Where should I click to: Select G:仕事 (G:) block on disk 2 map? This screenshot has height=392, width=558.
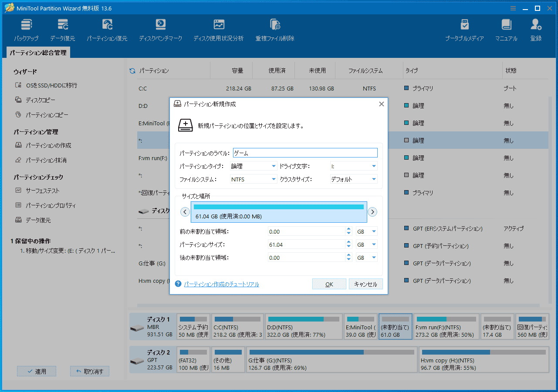tap(331, 360)
